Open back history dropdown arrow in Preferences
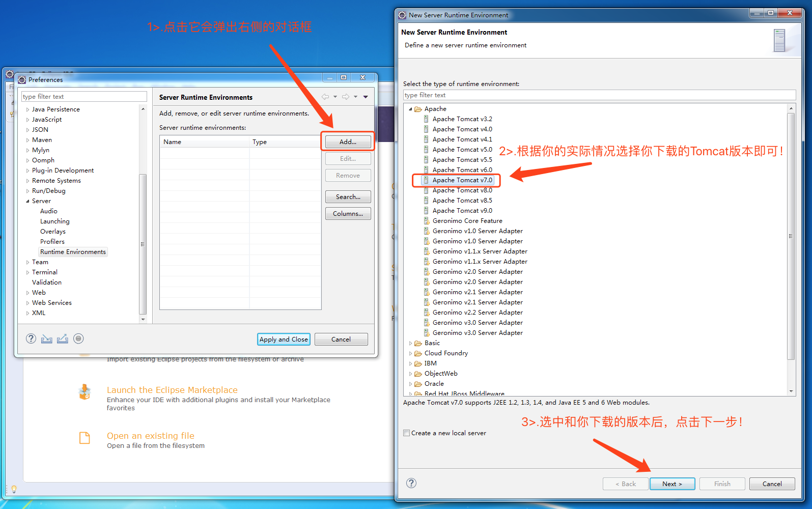The image size is (812, 509). tap(335, 97)
